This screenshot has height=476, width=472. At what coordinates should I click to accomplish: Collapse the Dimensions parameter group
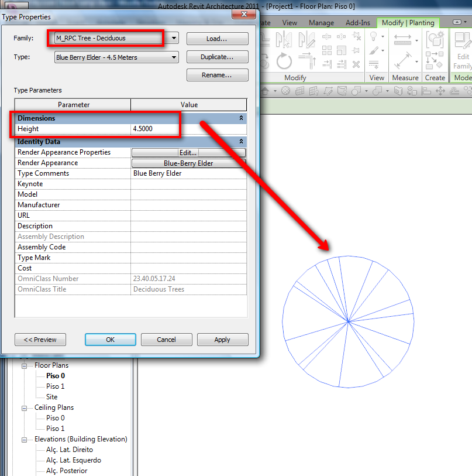tap(241, 118)
